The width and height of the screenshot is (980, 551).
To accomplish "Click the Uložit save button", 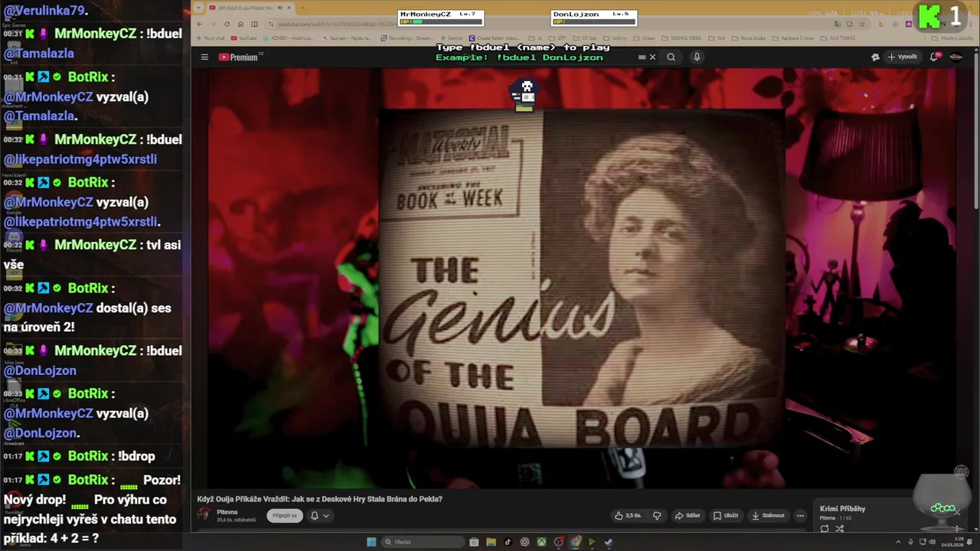I will 725,515.
